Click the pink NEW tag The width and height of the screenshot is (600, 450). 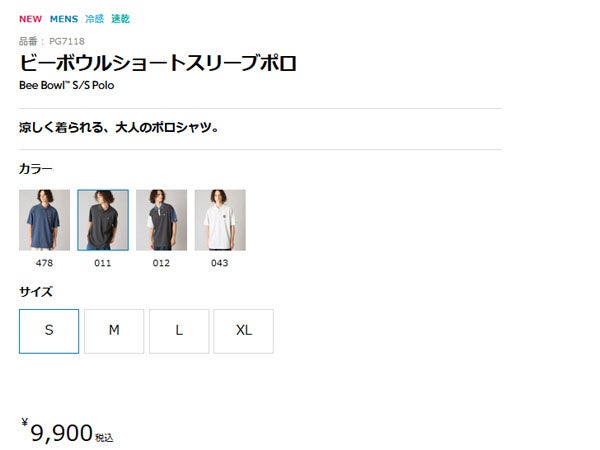31,19
